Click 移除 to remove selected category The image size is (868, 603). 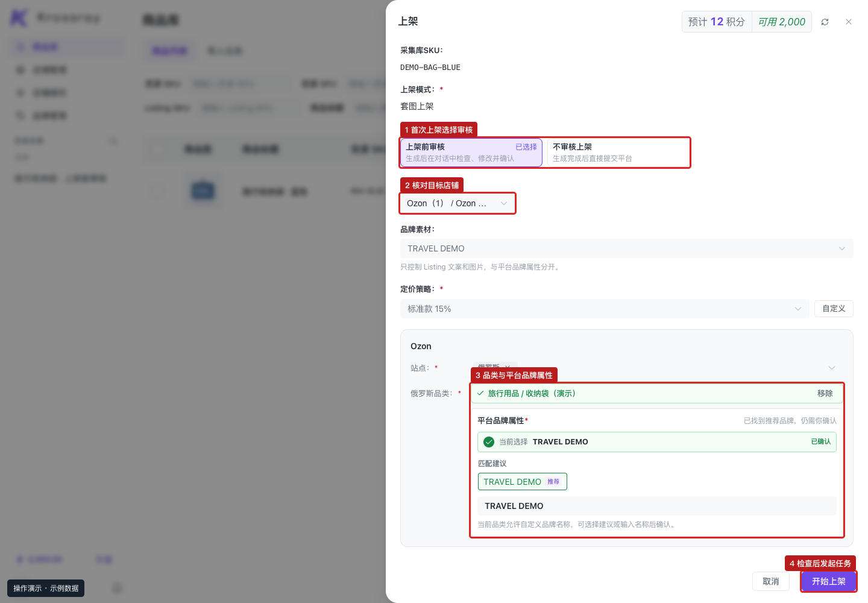[x=825, y=393]
